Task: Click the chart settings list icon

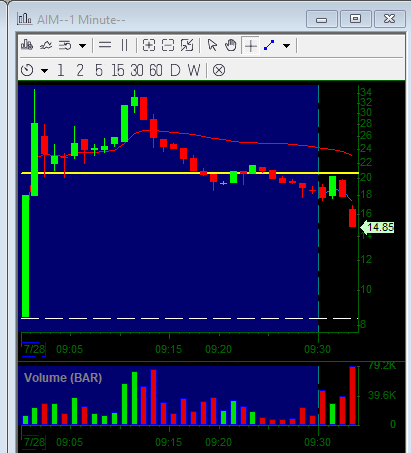Action: (65, 45)
